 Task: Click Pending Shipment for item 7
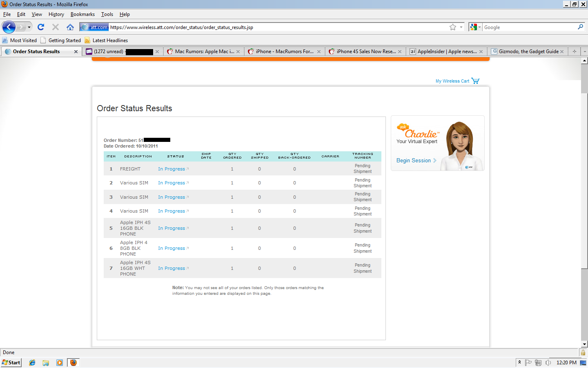[363, 268]
